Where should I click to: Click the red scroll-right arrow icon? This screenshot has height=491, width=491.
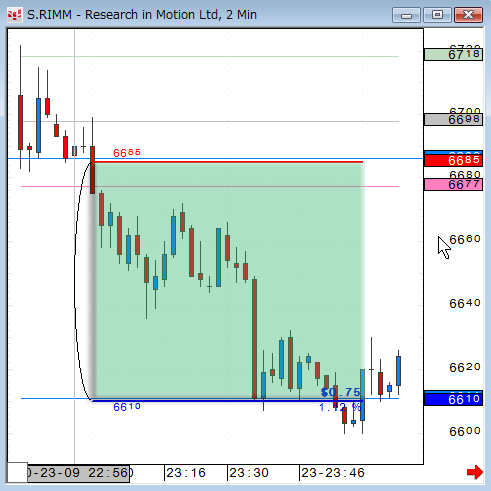(x=475, y=472)
